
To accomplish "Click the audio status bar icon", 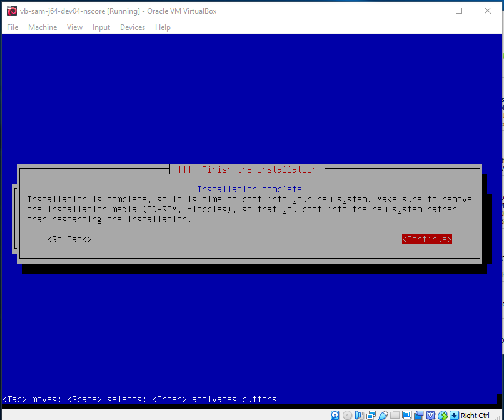I will coord(358,414).
